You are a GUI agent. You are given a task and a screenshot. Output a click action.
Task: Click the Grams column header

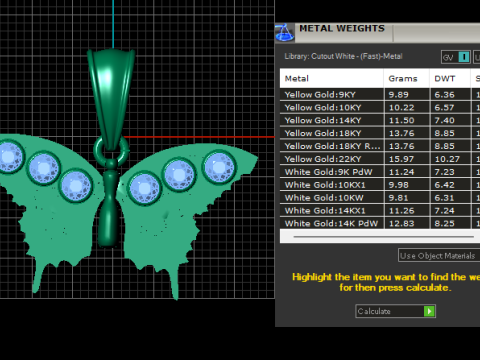[407, 79]
